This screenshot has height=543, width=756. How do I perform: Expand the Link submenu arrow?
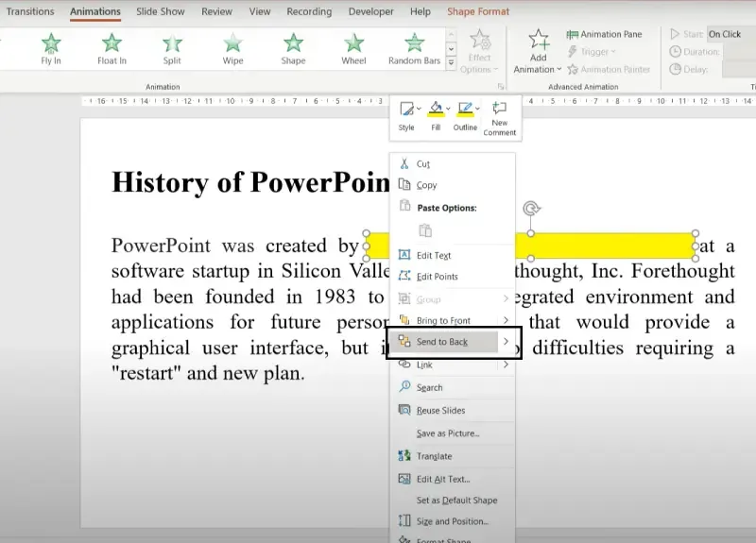pyautogui.click(x=506, y=365)
